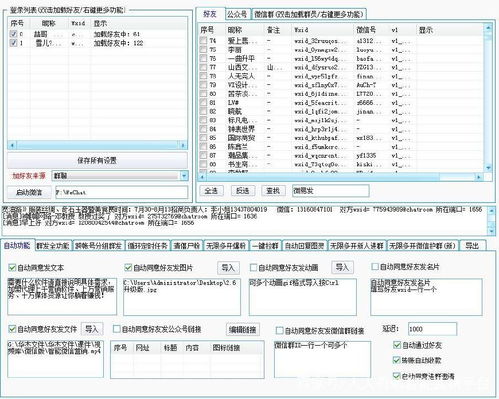The image size is (499, 399).
Task: Enable 自动同意好友发公众号链接 checkbox
Action: pos(116,329)
